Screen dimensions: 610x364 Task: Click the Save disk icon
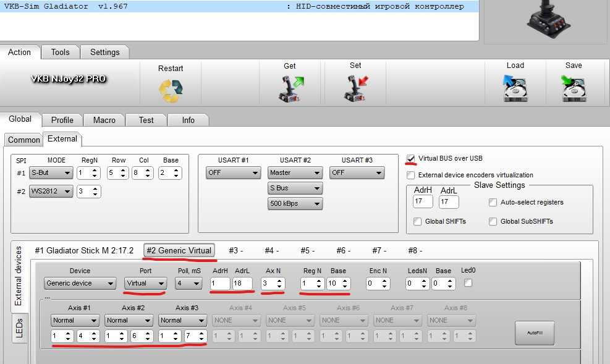coord(574,89)
